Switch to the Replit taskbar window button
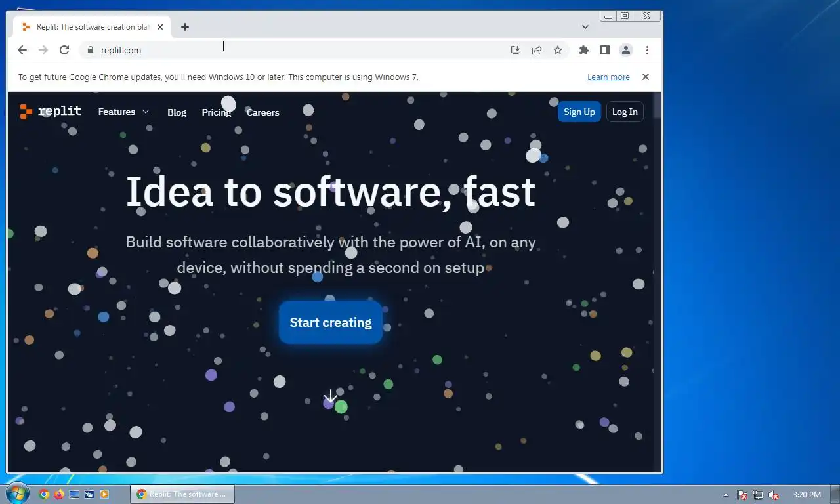840x504 pixels. point(182,494)
